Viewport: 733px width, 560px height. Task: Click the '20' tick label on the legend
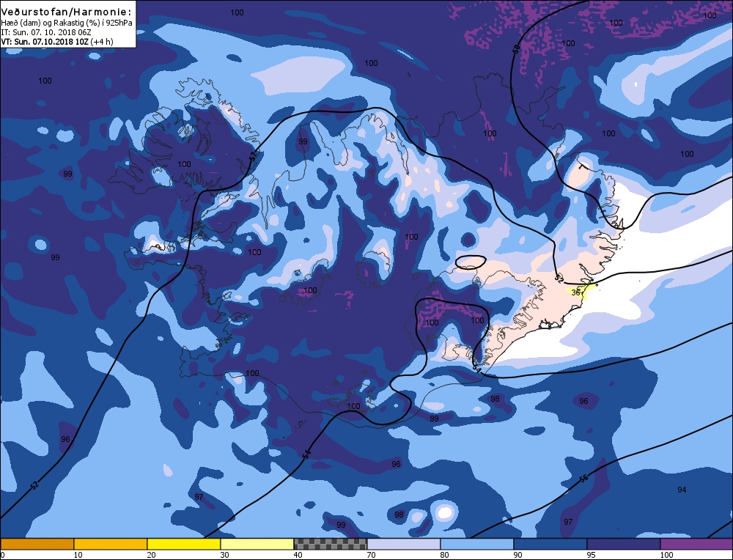[151, 555]
